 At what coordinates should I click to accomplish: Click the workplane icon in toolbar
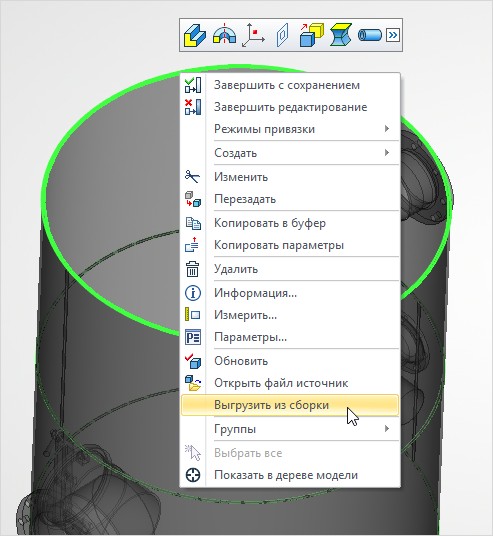coord(282,35)
